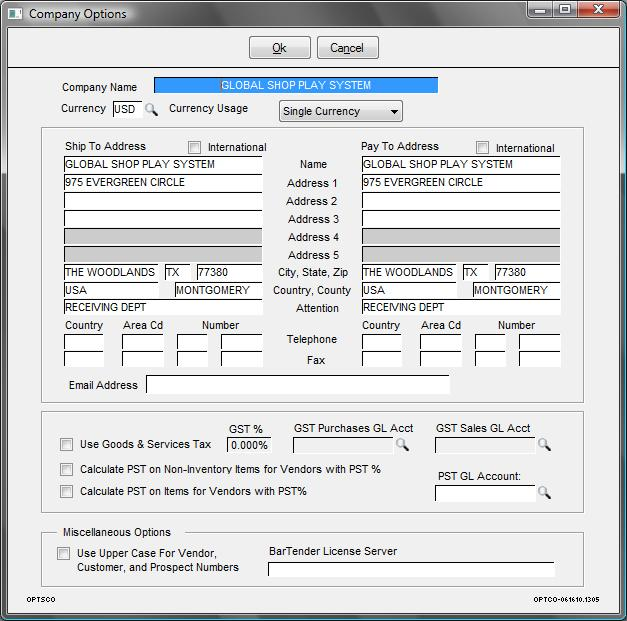Click Pay To Address 2 field

(x=461, y=201)
